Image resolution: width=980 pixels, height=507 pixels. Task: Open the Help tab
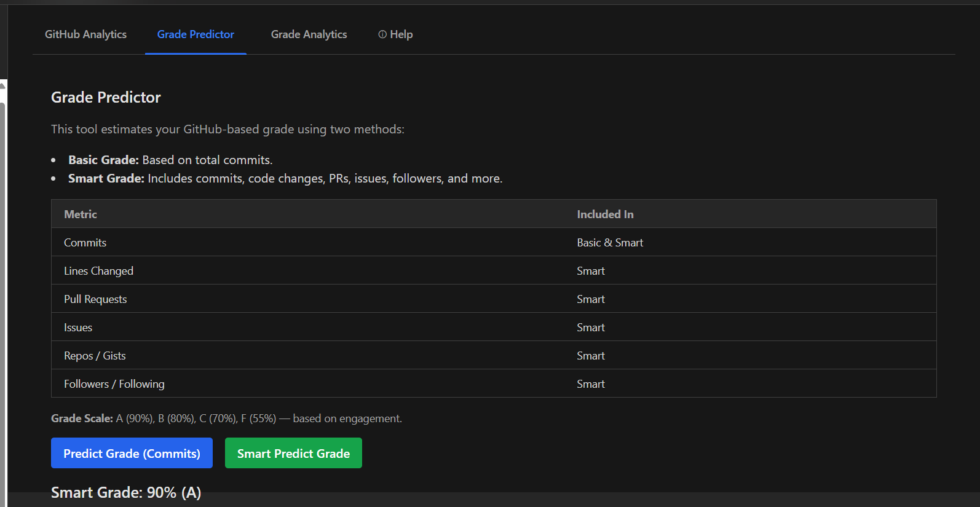coord(395,34)
